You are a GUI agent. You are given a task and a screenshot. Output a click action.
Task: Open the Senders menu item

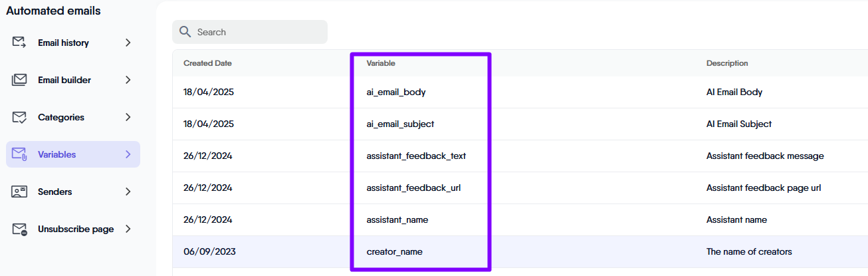coord(54,192)
